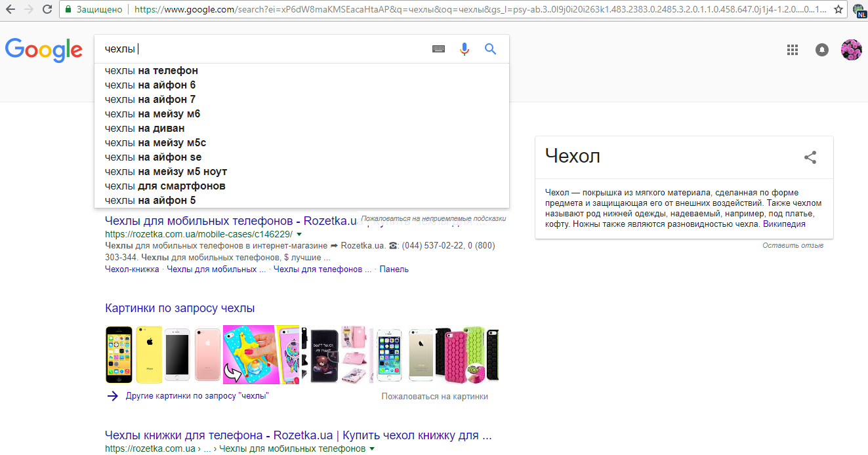Click Оставить отзыв under knowledge panel

(793, 245)
